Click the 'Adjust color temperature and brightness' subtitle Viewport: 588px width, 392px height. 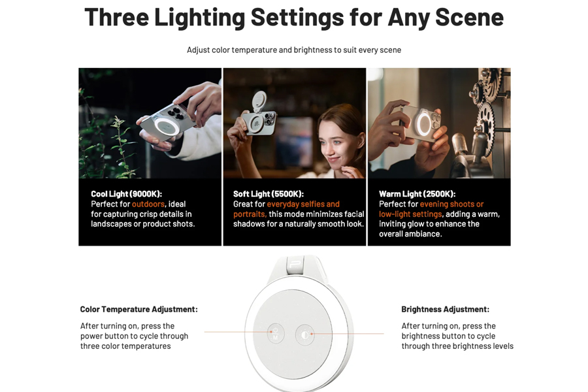pos(294,50)
